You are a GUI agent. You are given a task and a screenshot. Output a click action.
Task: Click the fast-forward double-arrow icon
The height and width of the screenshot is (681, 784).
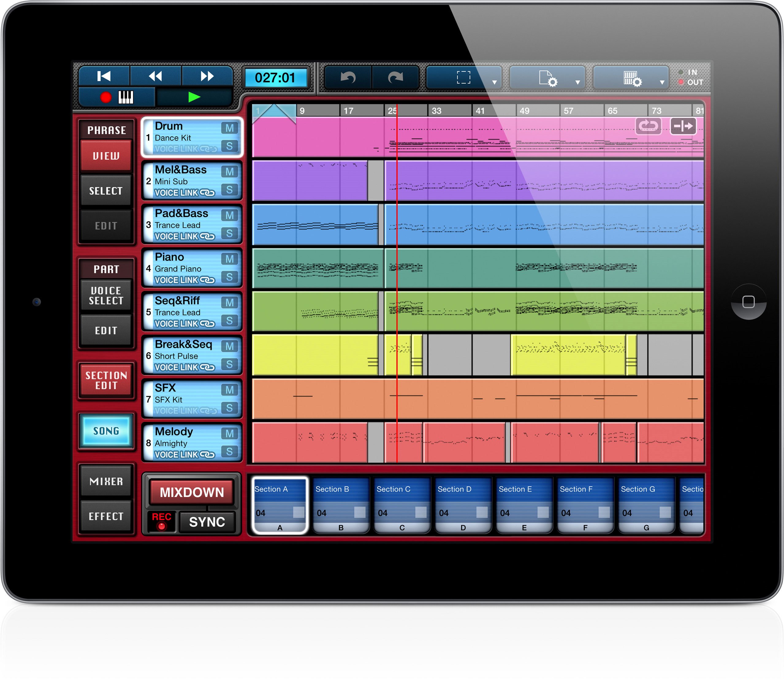207,76
